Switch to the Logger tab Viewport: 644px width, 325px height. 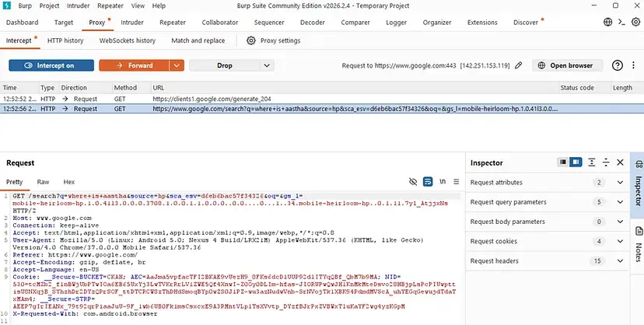397,23
